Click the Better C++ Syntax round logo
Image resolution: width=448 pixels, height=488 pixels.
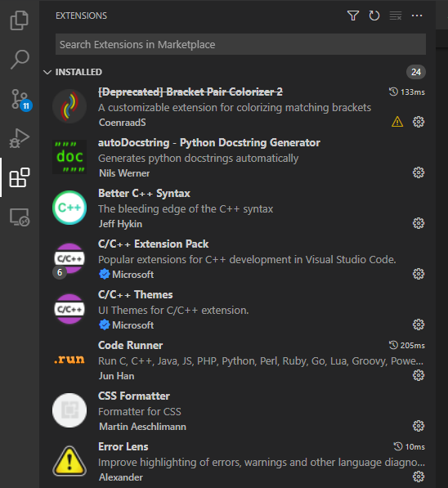[69, 208]
